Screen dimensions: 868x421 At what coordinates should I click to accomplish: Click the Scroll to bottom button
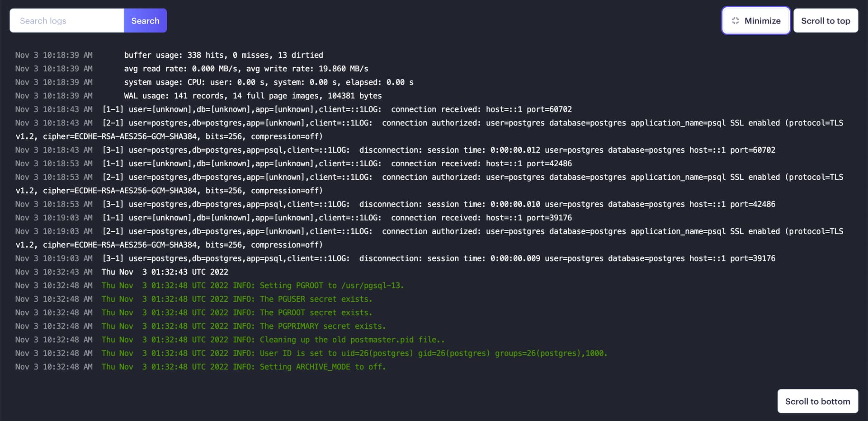coord(817,401)
